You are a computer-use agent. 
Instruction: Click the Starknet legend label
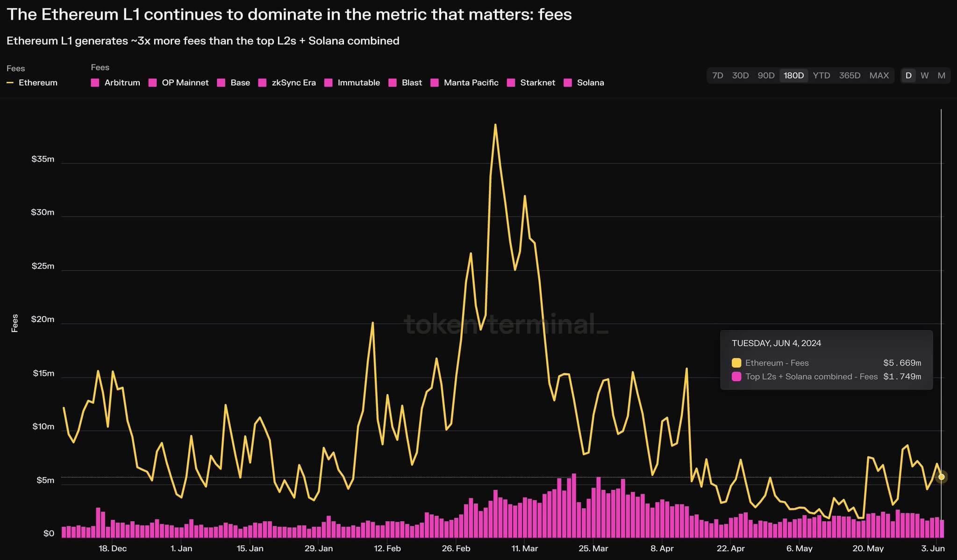pos(537,83)
